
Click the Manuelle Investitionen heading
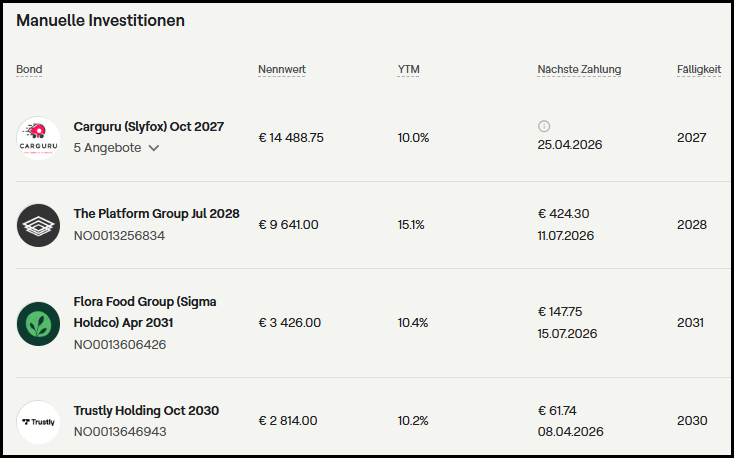(x=100, y=20)
